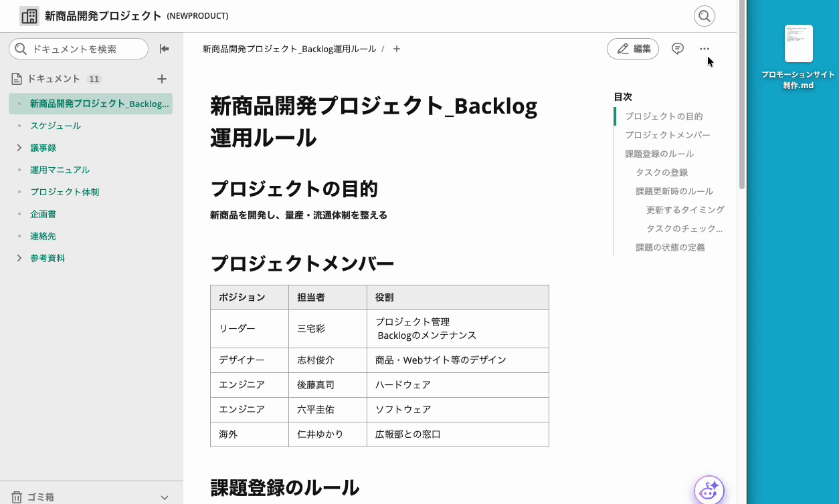Click the breadcrumb link 新商品開発プロジェクト_Backlog運用ルール

pos(288,48)
